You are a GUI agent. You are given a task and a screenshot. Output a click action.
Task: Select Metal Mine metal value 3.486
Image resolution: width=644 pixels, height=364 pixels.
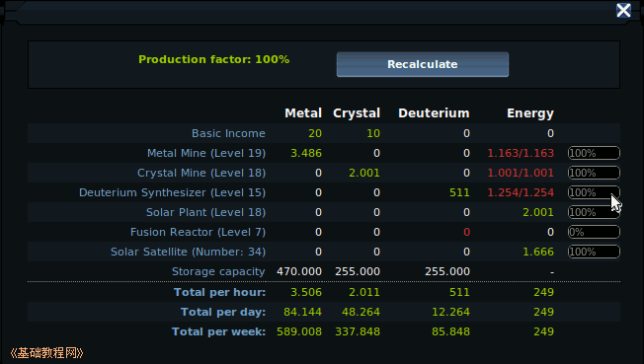[x=306, y=153]
